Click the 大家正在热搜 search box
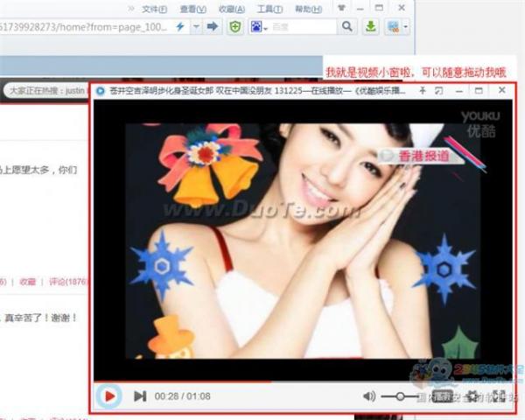Image resolution: width=525 pixels, height=420 pixels. pos(47,90)
